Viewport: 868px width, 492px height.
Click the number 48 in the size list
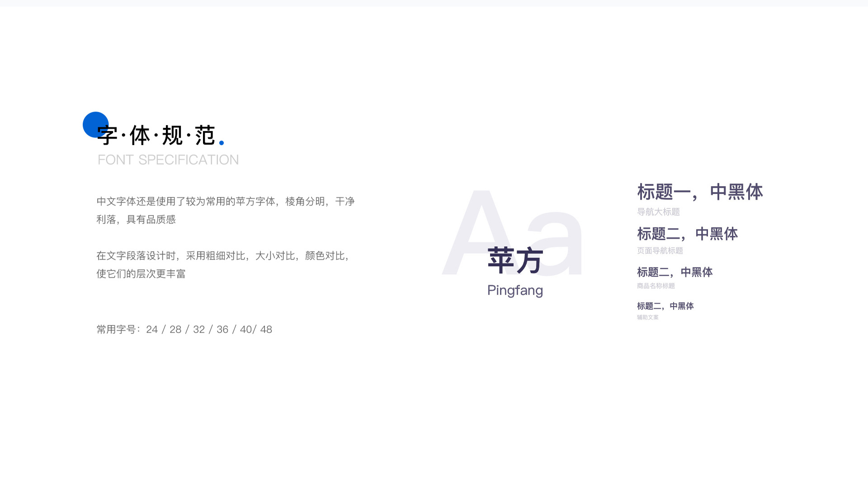point(266,329)
